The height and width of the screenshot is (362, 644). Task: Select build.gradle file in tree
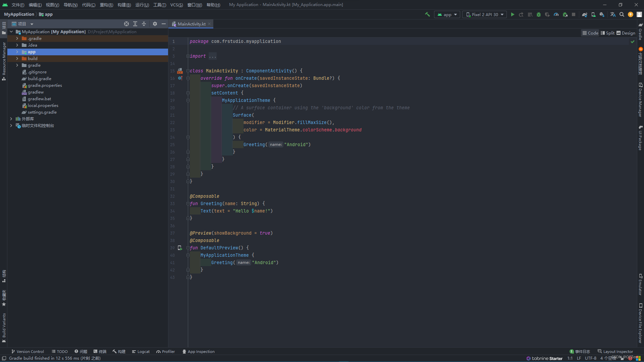[x=40, y=79]
